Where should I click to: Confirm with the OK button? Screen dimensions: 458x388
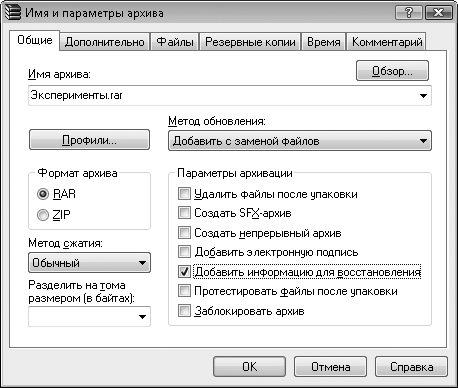coord(249,367)
